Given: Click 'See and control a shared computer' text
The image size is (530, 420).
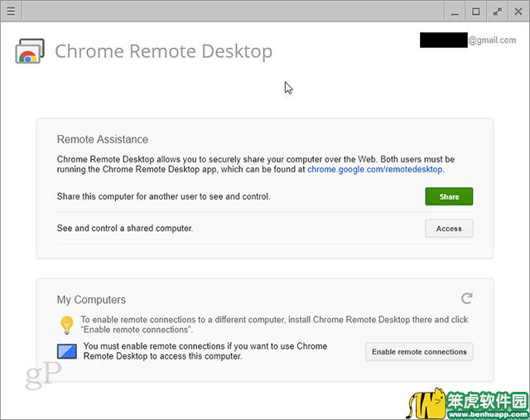Looking at the screenshot, I should pos(125,229).
